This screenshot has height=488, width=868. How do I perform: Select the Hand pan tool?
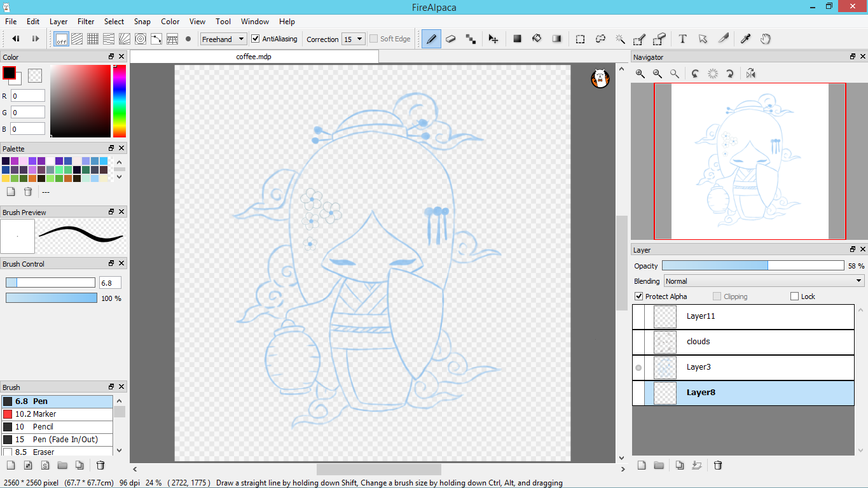[765, 39]
